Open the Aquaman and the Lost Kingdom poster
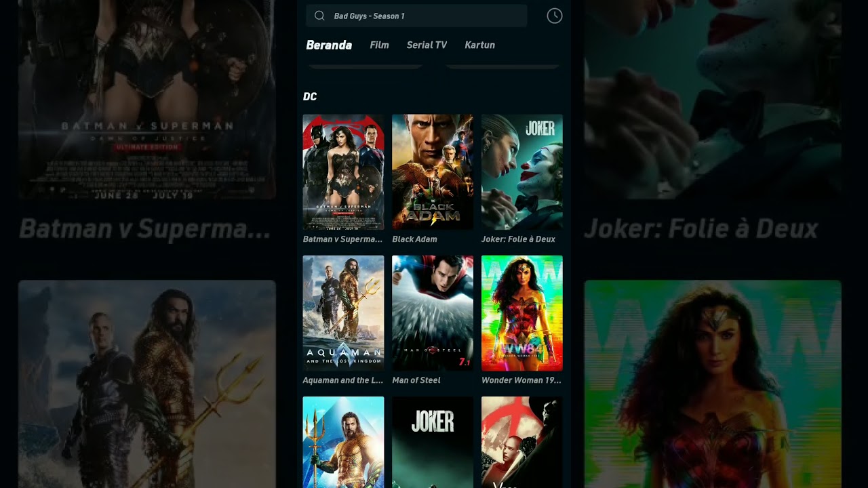Screen dimensions: 868x488 [343, 313]
